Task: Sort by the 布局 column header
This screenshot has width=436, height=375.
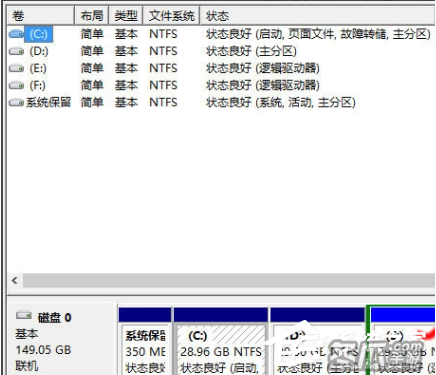Action: 92,16
